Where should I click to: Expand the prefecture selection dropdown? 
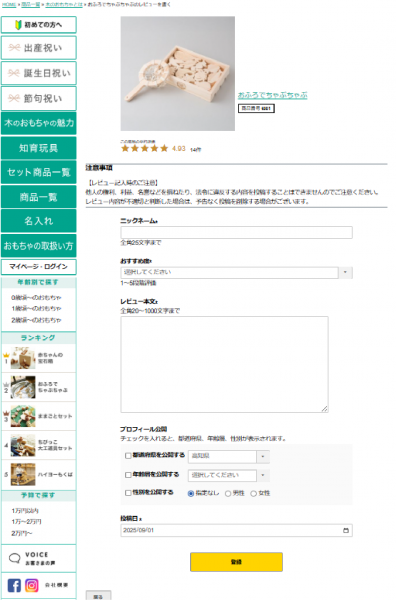[228, 457]
